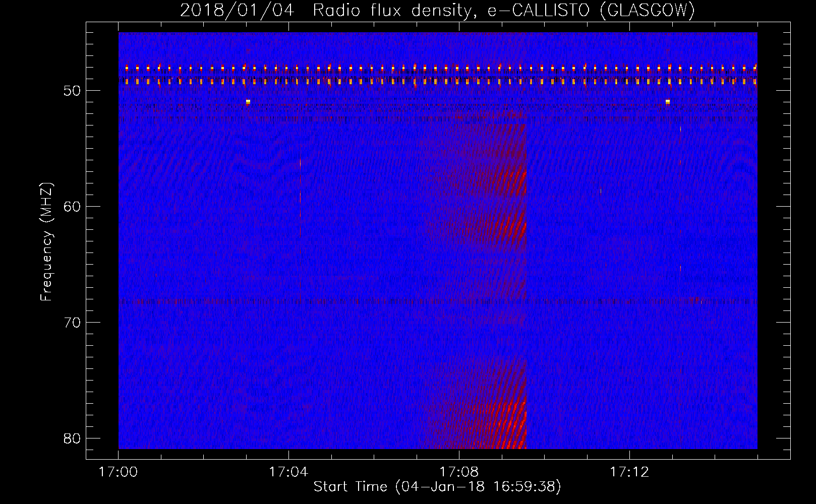The width and height of the screenshot is (816, 504).
Task: Click the 'Frequency (MHZ)' axis label
Action: 46,242
